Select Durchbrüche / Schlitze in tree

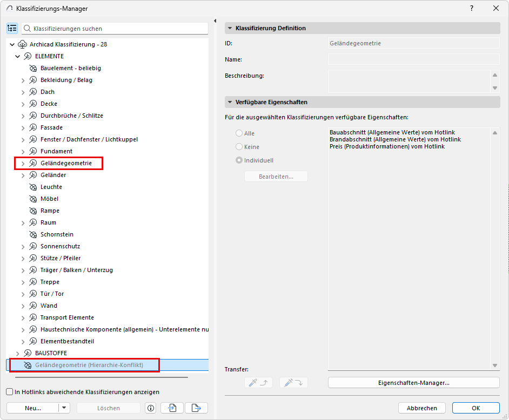pyautogui.click(x=72, y=116)
